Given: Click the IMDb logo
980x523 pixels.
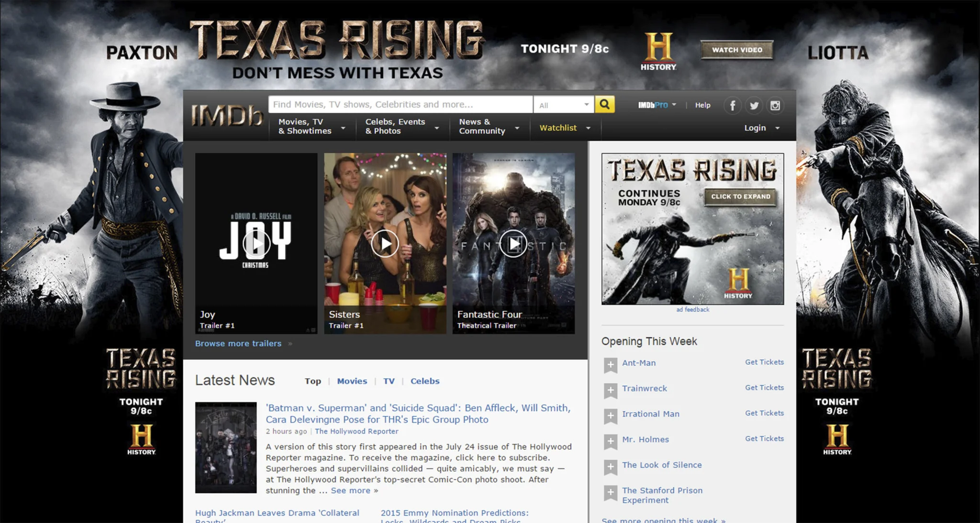Looking at the screenshot, I should pyautogui.click(x=227, y=115).
